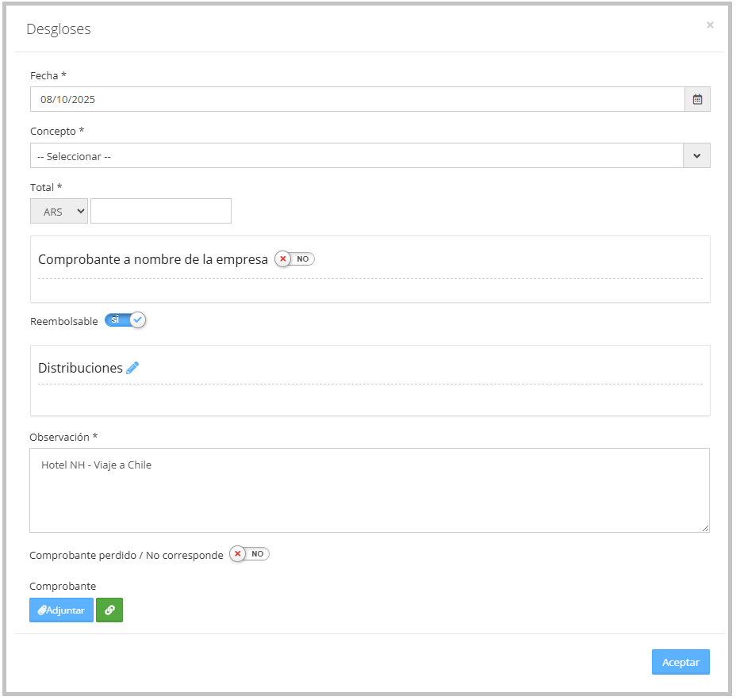
Task: Click the Observación textarea resize handle
Action: click(705, 528)
